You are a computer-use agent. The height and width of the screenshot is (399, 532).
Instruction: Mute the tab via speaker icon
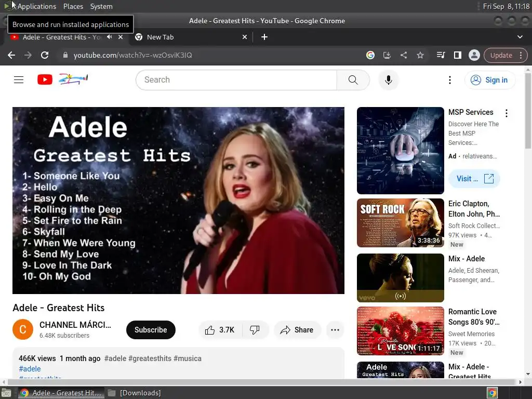tap(109, 37)
